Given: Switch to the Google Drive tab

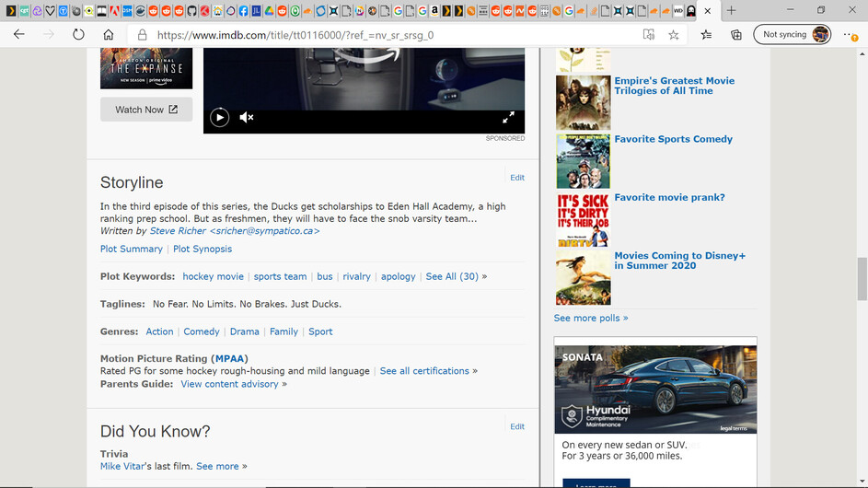Looking at the screenshot, I should coord(269,10).
